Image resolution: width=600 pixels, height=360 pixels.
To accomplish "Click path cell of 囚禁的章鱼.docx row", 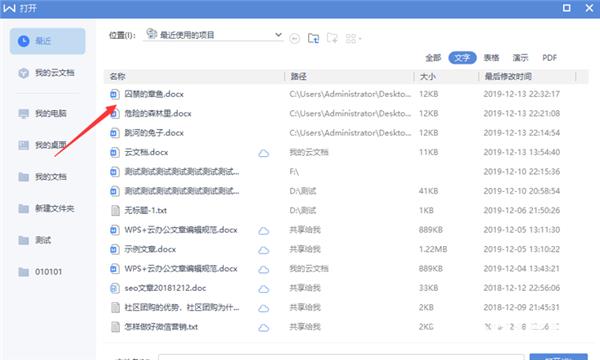I will coord(350,94).
